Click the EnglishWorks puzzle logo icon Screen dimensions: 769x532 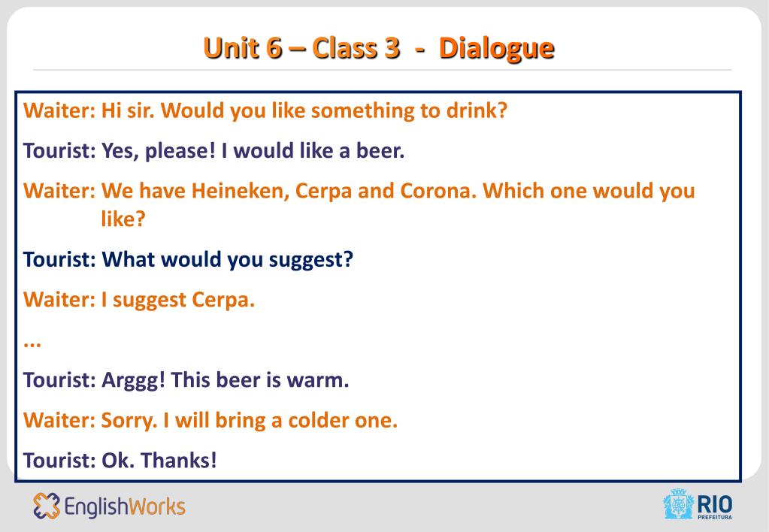[47, 506]
